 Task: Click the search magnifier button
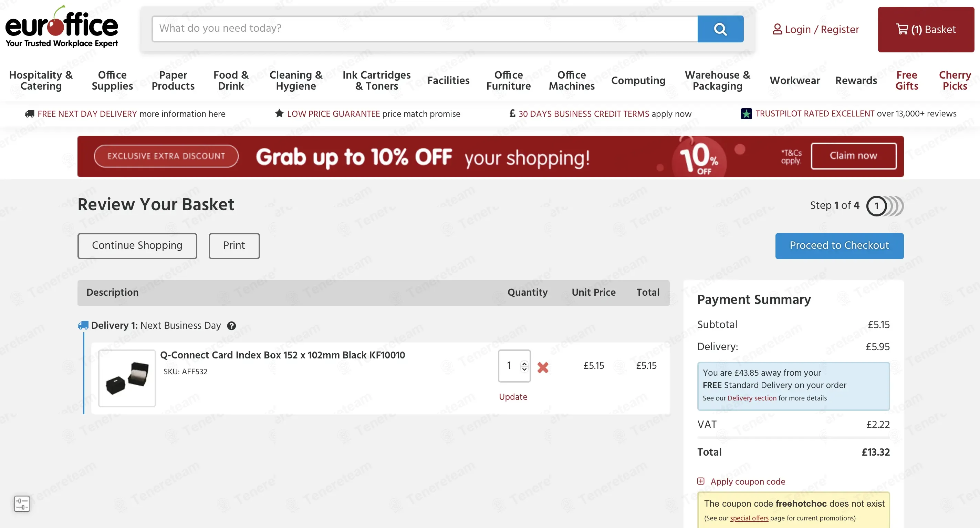tap(720, 29)
